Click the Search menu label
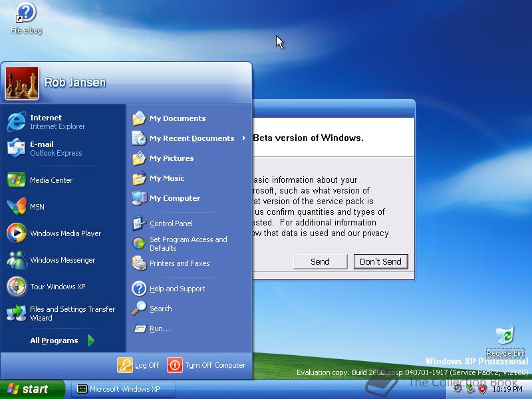This screenshot has width=532, height=399. pos(161,309)
